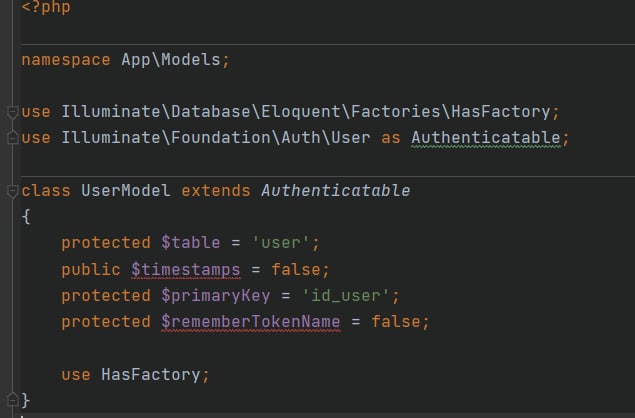The image size is (635, 418).
Task: Click the HasFactory import at end of line
Action: click(501, 111)
